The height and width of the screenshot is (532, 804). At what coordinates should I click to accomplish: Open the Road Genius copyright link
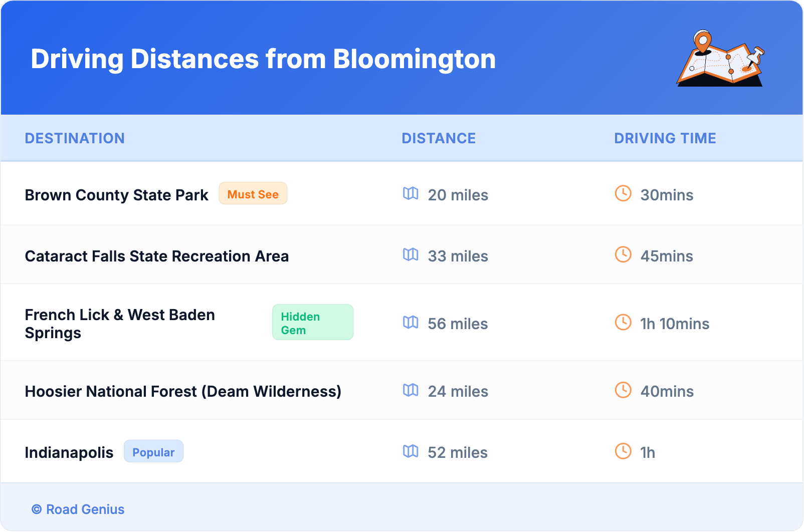coord(78,509)
